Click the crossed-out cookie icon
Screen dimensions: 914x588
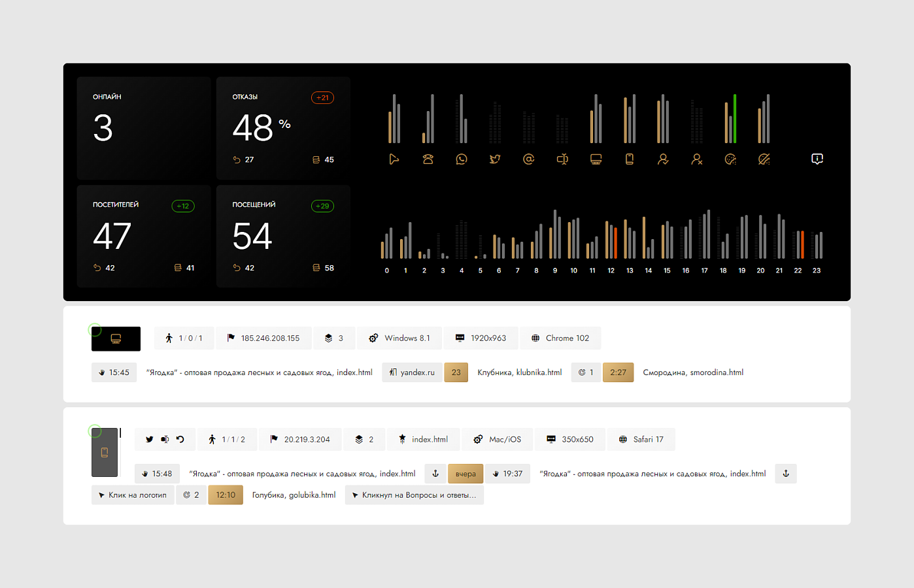(764, 159)
